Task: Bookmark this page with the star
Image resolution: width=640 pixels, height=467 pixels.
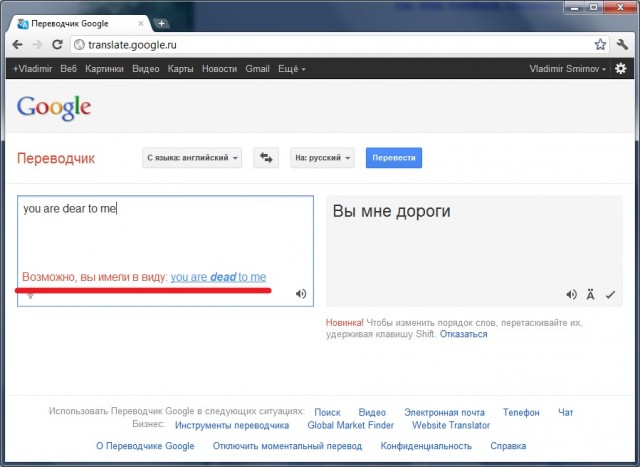Action: tap(599, 45)
